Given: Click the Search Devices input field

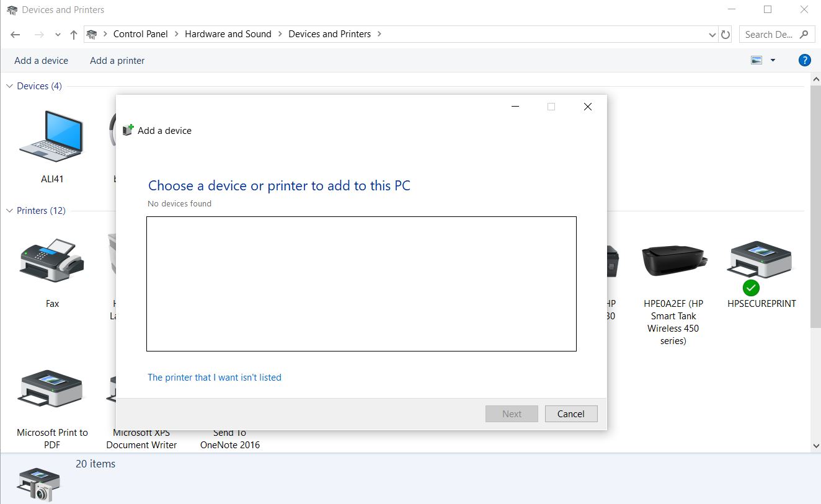Looking at the screenshot, I should point(769,34).
